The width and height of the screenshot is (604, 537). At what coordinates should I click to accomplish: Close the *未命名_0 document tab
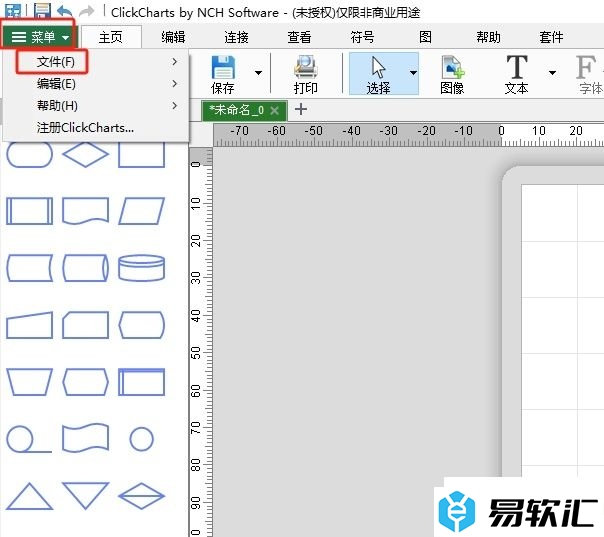pos(274,111)
